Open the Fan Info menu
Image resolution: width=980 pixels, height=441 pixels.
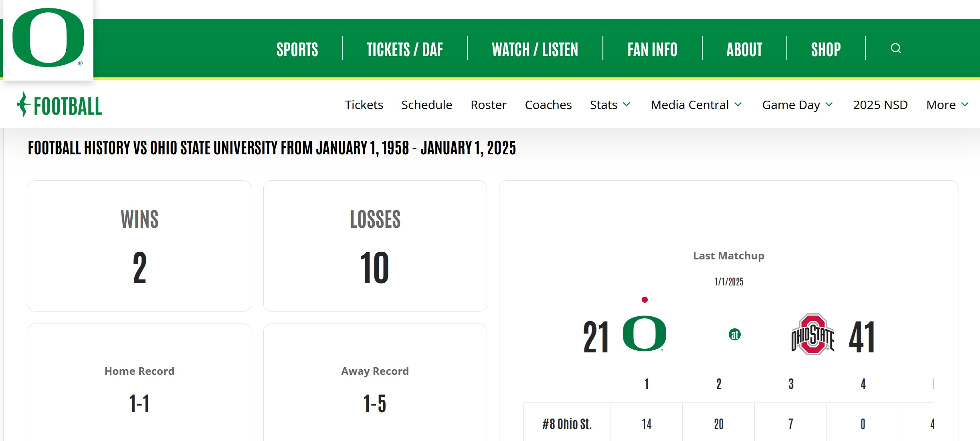(652, 50)
